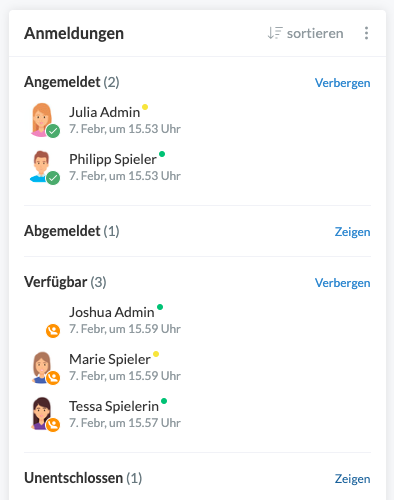The image size is (394, 500).
Task: Click Julia Admin's avatar
Action: click(42, 120)
